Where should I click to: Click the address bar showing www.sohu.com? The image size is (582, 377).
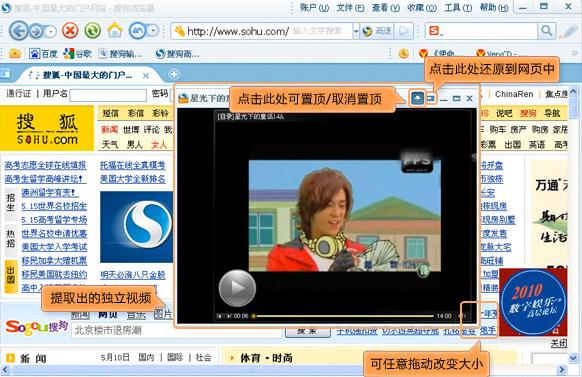coord(261,31)
